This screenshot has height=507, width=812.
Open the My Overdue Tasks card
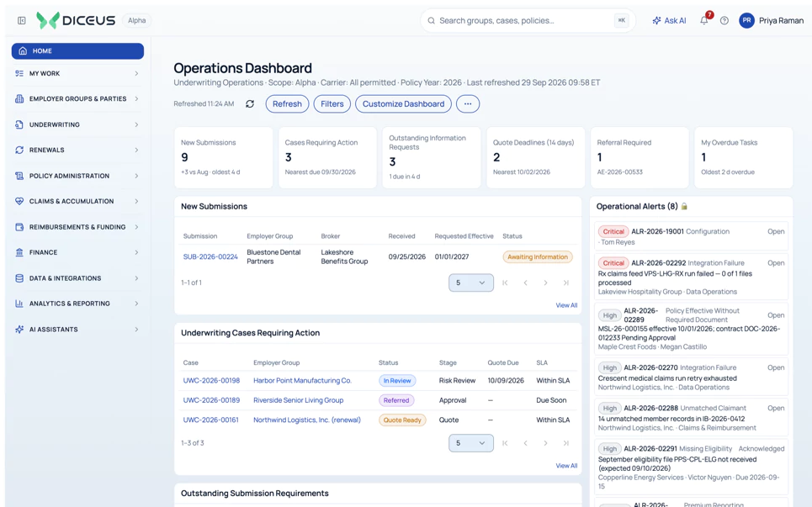744,158
